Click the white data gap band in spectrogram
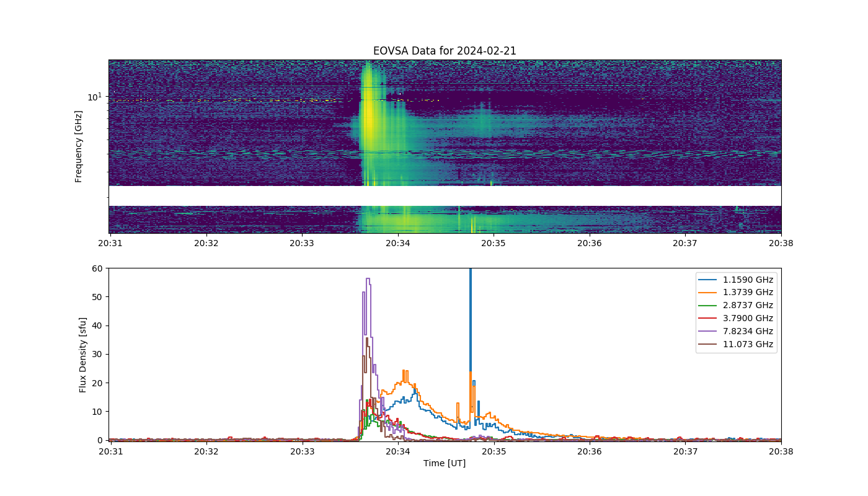The width and height of the screenshot is (868, 496). click(445, 196)
